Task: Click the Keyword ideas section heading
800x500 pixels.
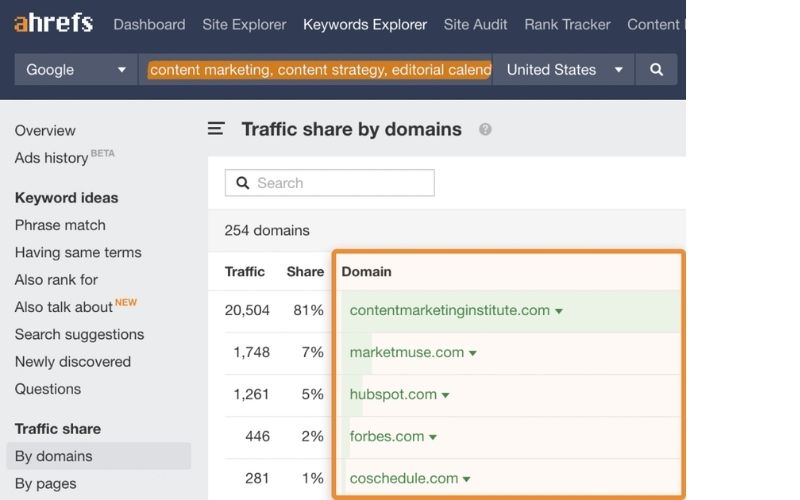Action: [x=66, y=198]
